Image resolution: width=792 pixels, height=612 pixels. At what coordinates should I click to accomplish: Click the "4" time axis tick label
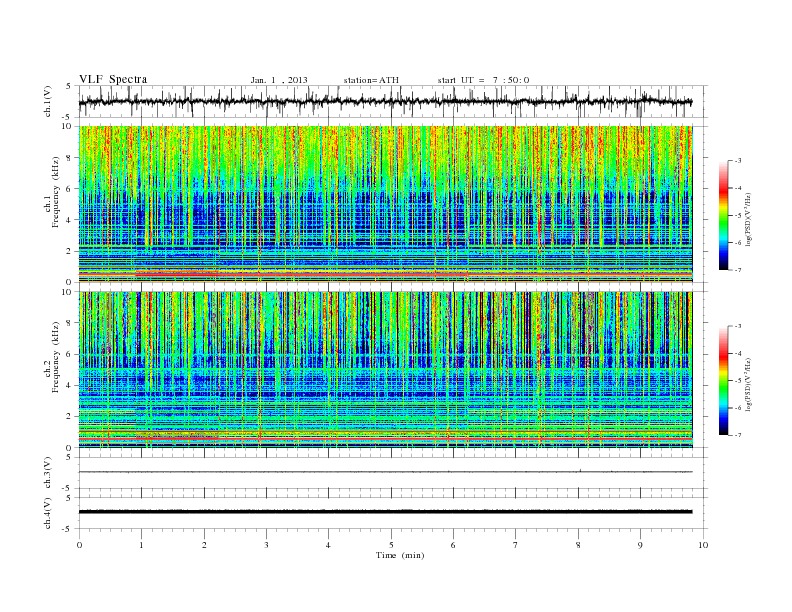328,545
